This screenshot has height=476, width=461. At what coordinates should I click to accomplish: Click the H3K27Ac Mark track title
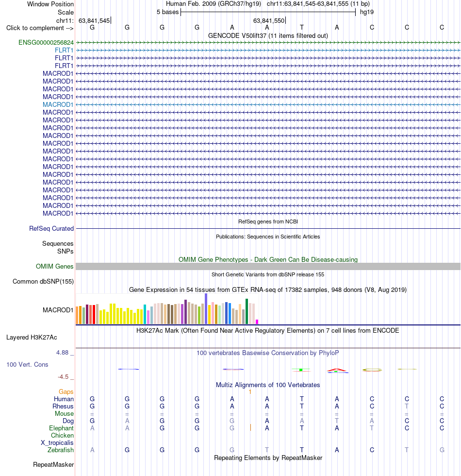[268, 331]
